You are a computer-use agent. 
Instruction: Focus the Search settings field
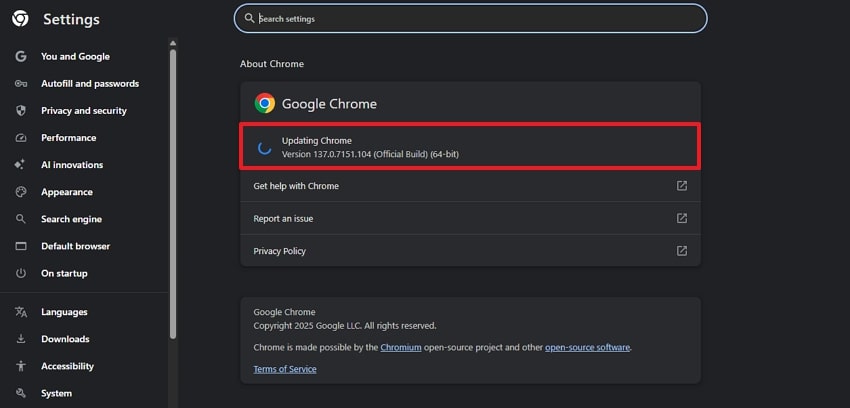tap(471, 18)
